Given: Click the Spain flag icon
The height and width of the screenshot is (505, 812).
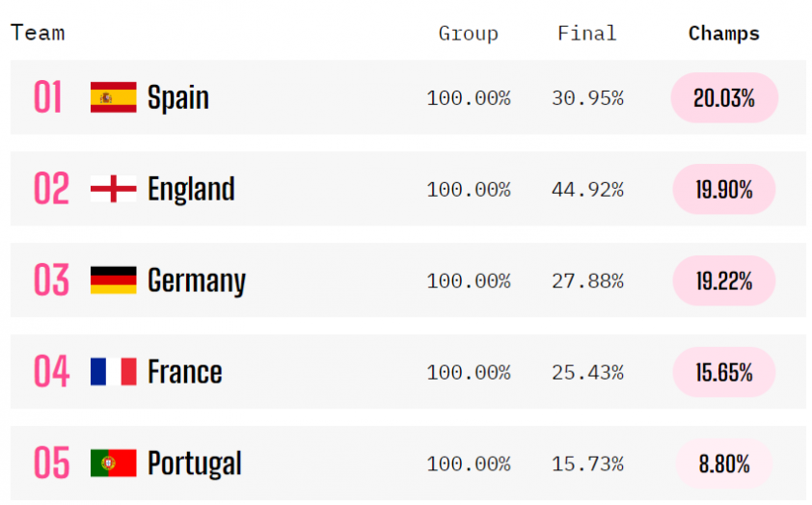Looking at the screenshot, I should point(113,97).
